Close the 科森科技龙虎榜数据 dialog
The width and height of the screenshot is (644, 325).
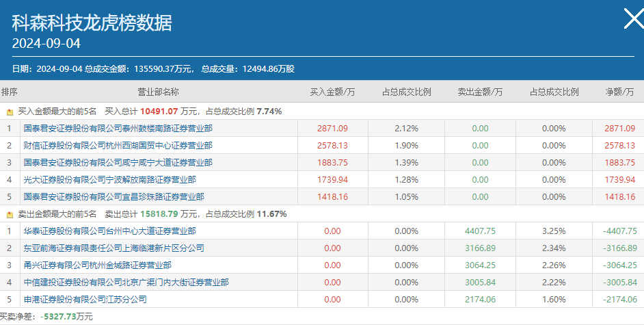(634, 18)
